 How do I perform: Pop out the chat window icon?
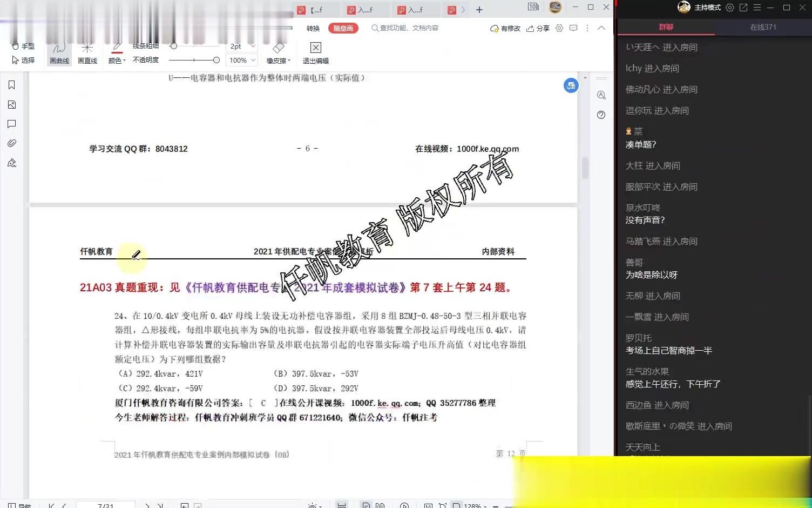coord(743,8)
